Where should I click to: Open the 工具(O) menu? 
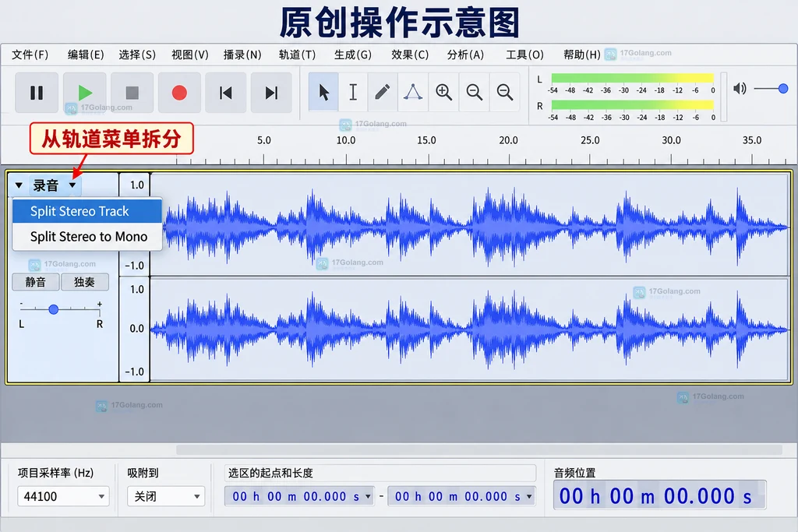524,55
